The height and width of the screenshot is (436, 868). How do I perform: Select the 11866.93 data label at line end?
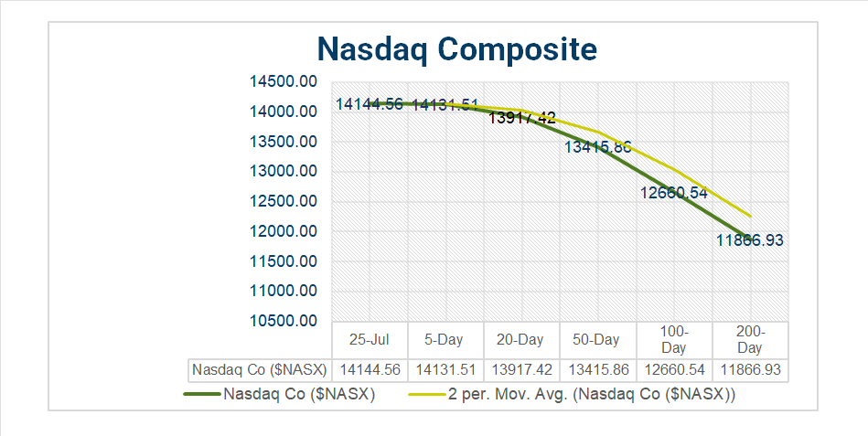749,240
